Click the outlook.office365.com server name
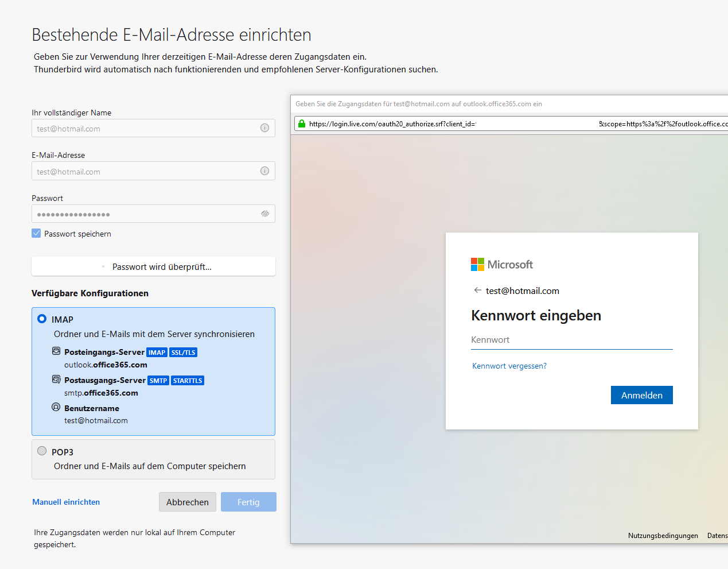 (x=106, y=365)
